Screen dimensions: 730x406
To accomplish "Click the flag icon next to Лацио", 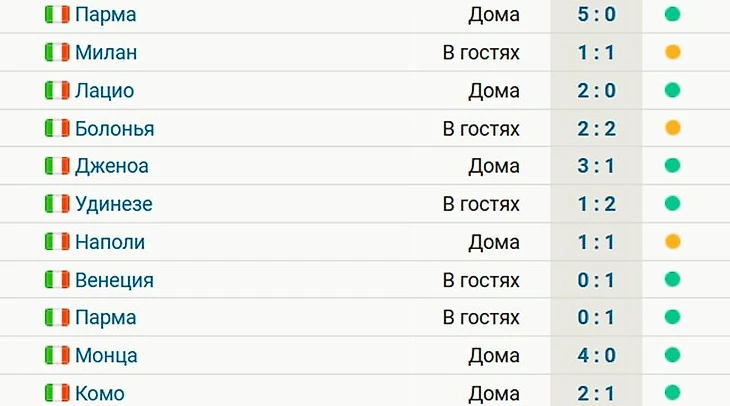I will pyautogui.click(x=57, y=91).
